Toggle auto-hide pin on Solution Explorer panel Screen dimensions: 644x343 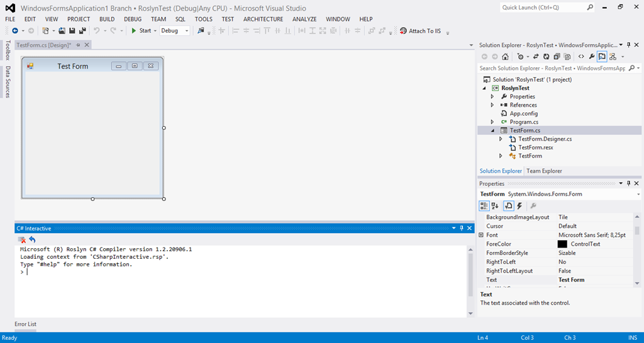coord(628,45)
